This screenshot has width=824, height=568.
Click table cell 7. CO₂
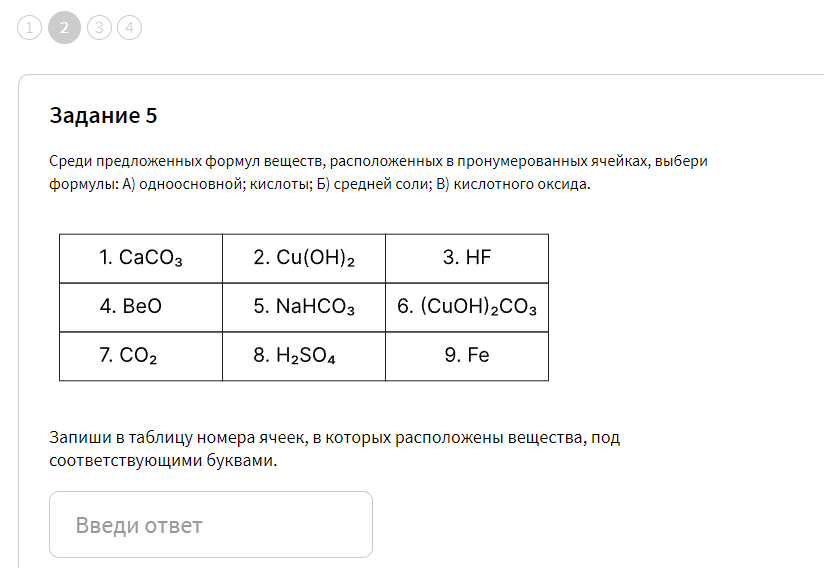point(141,356)
